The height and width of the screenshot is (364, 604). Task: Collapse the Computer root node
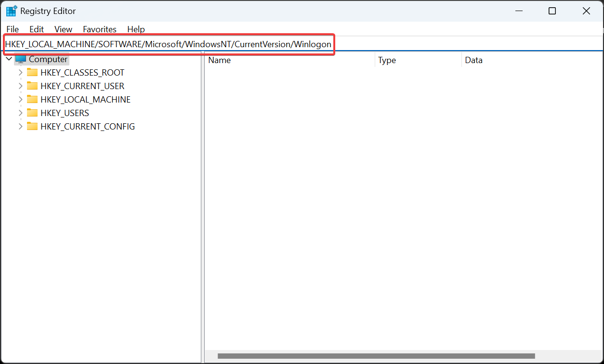coord(9,59)
